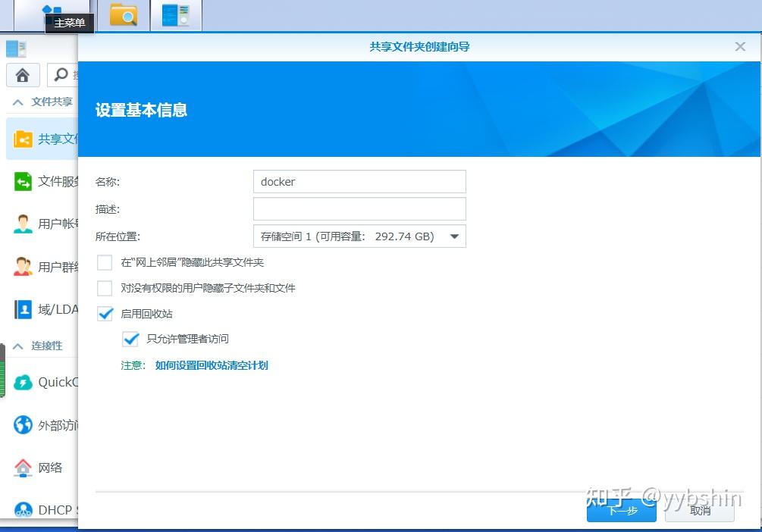Select QuickConnect in the sidebar
Image resolution: width=762 pixels, height=532 pixels.
click(x=49, y=382)
